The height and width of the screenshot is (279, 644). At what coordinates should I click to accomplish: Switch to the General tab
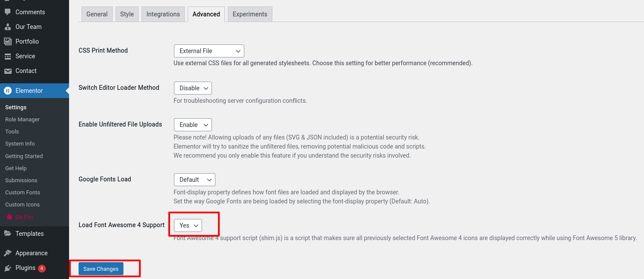(97, 14)
